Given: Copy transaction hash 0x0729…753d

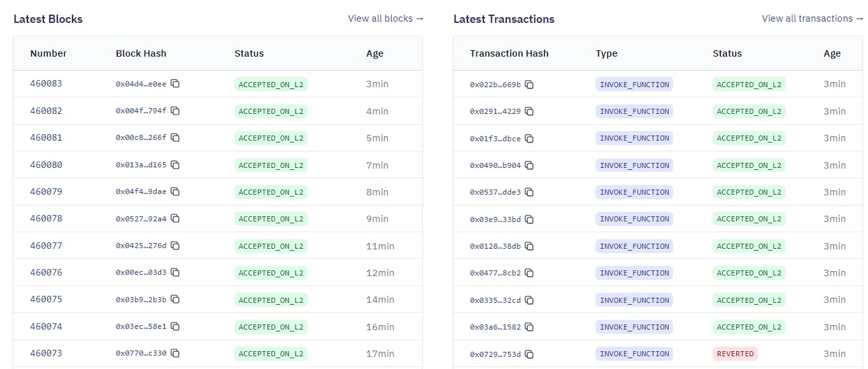Looking at the screenshot, I should pos(529,354).
